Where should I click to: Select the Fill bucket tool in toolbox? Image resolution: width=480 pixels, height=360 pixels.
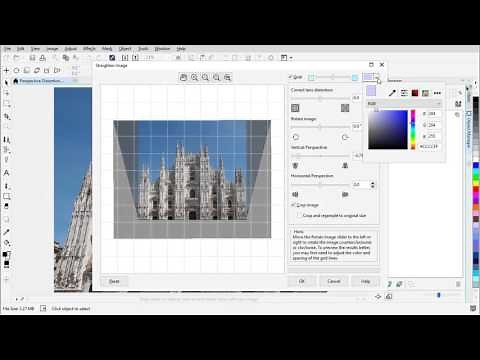[x=6, y=243]
